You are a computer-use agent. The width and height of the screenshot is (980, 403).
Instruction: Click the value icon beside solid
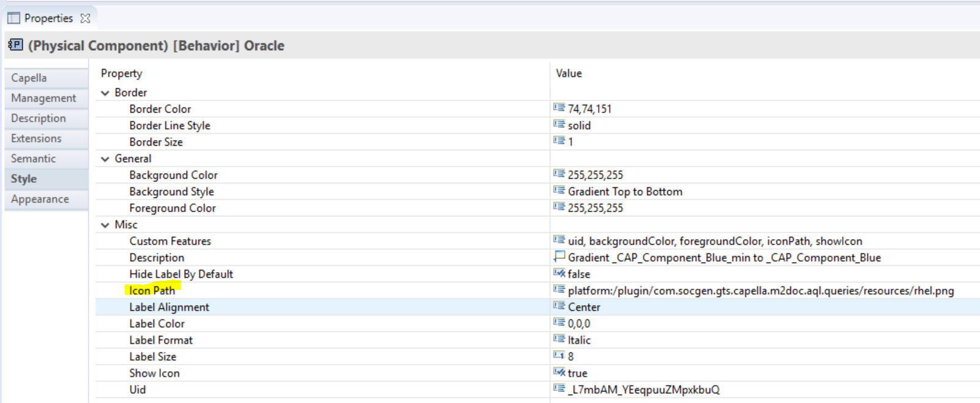pos(559,124)
